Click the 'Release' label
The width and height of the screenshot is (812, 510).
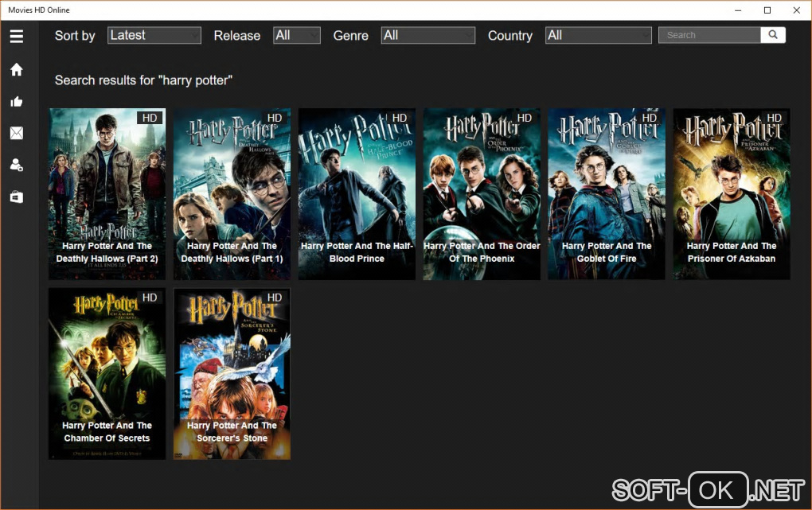pos(237,36)
